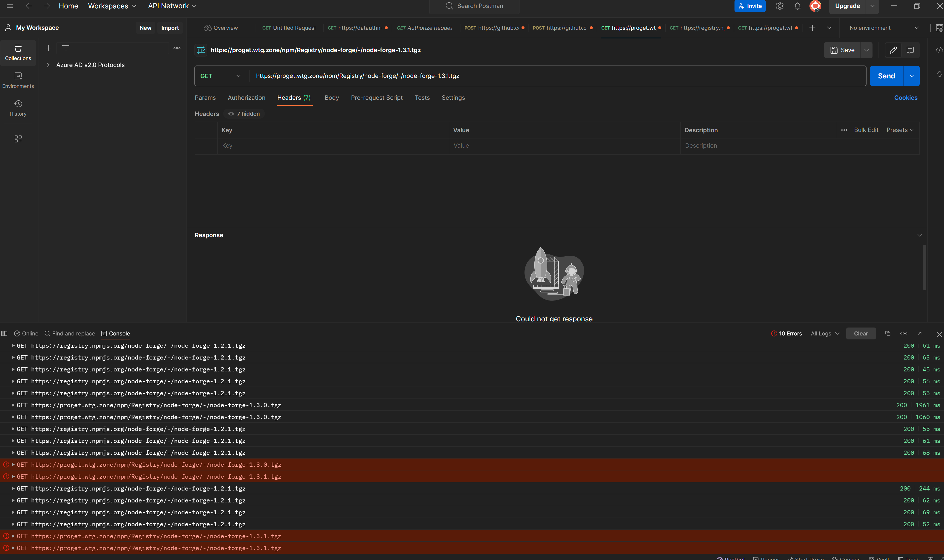
Task: Click the Send button
Action: [x=886, y=76]
